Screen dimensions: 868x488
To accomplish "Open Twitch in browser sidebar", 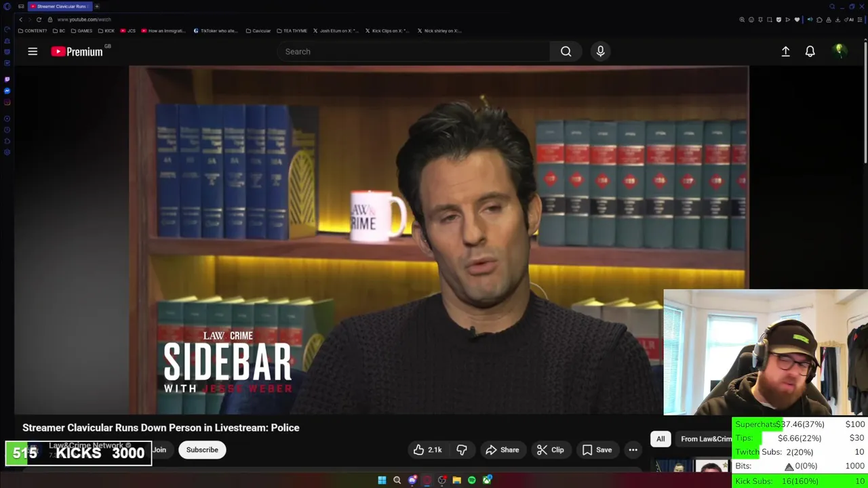I will point(7,79).
